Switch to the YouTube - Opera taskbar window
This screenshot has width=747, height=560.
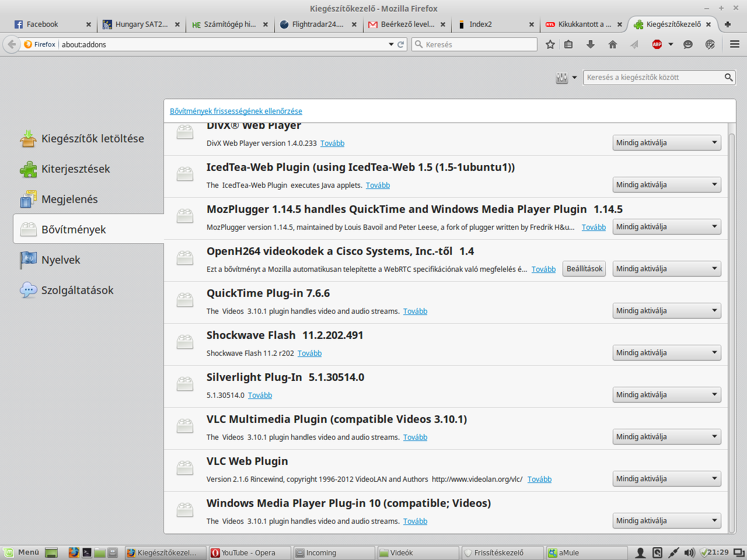click(x=250, y=552)
